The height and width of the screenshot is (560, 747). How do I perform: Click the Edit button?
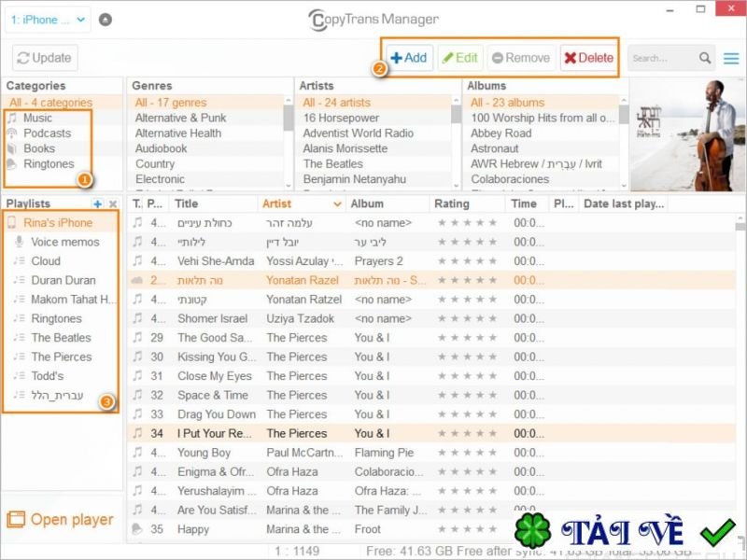point(460,58)
